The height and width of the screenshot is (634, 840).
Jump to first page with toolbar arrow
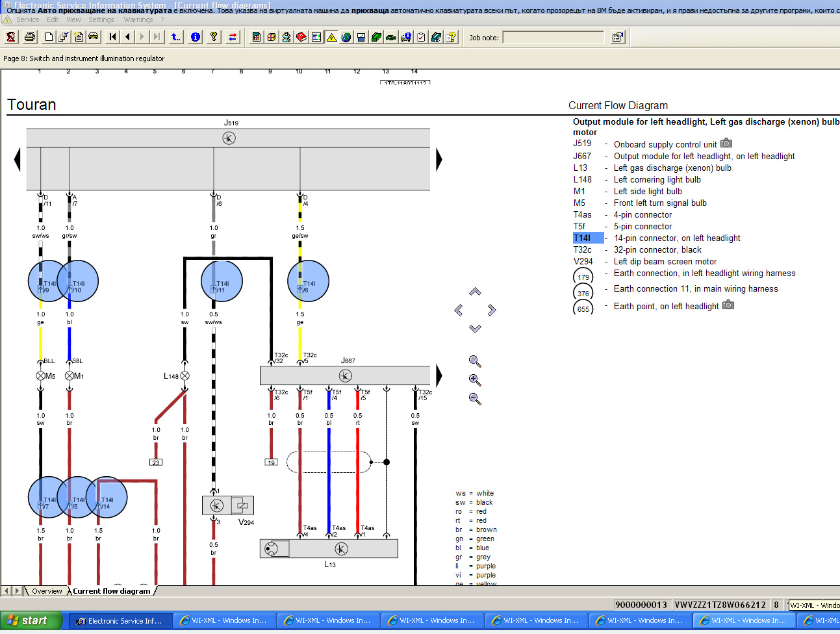[x=113, y=37]
